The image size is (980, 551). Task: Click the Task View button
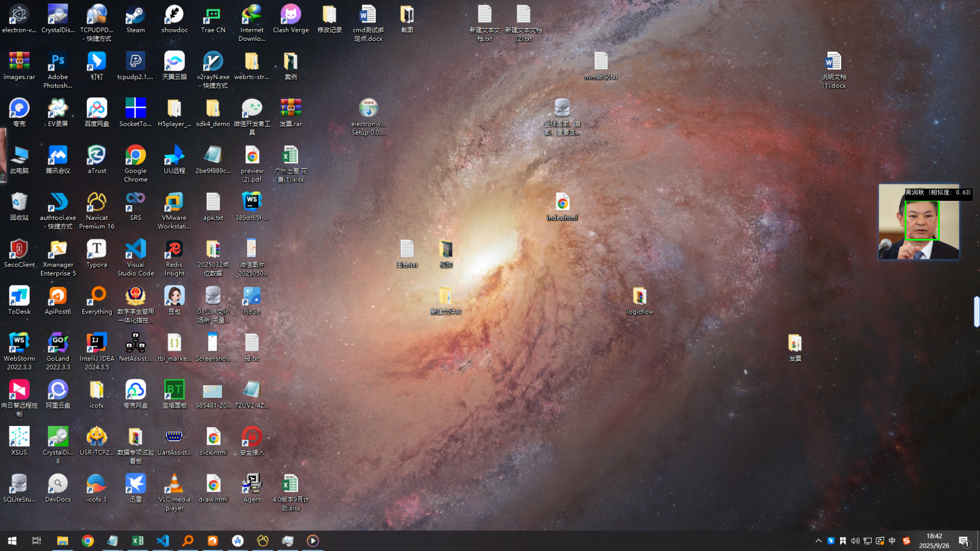coord(37,541)
